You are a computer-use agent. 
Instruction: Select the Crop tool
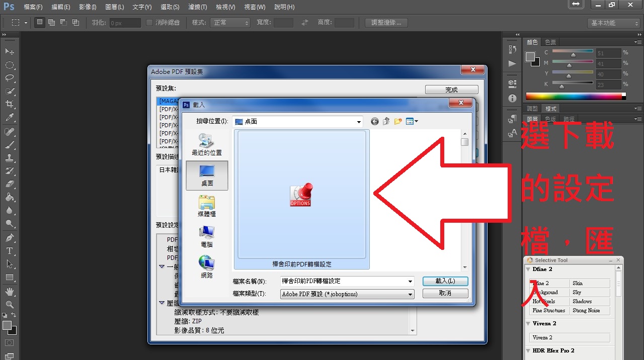pos(10,104)
